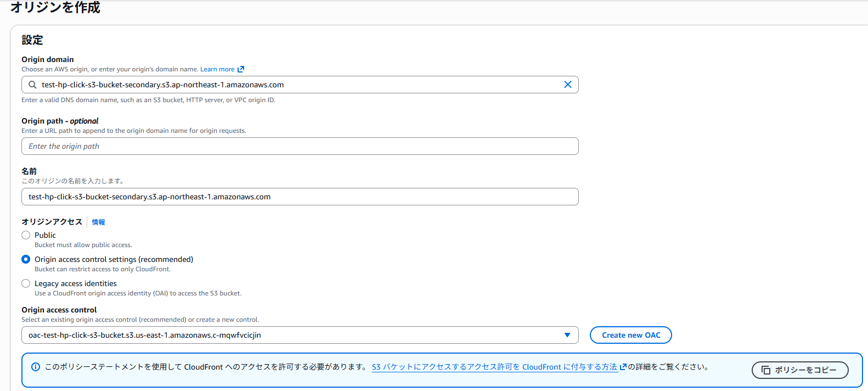Click the Origin path - optional label
This screenshot has width=868, height=391.
[60, 121]
